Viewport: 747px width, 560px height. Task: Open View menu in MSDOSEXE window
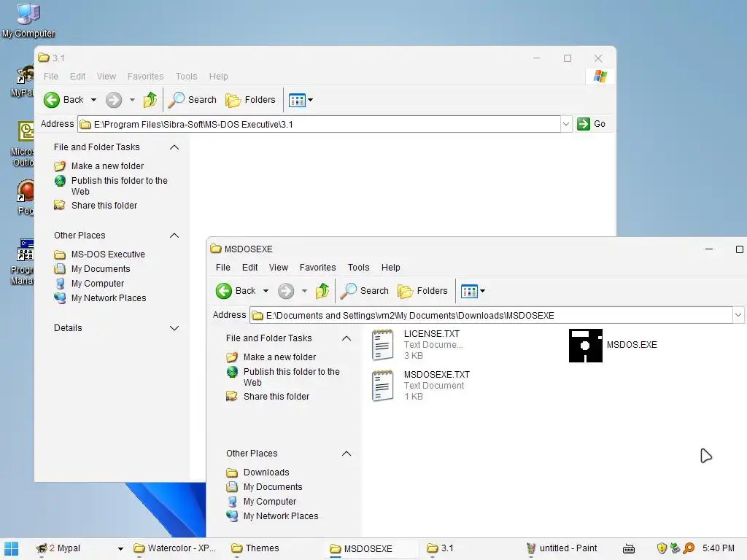(x=278, y=268)
